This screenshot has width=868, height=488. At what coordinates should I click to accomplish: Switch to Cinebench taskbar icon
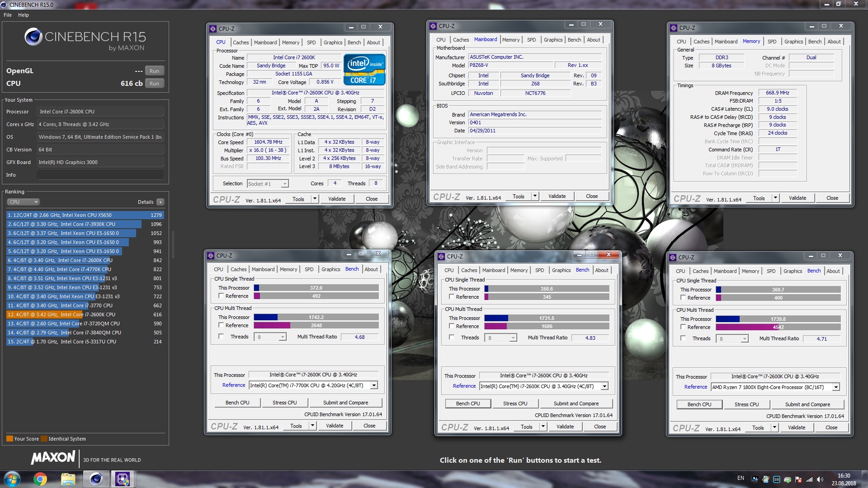tap(96, 479)
